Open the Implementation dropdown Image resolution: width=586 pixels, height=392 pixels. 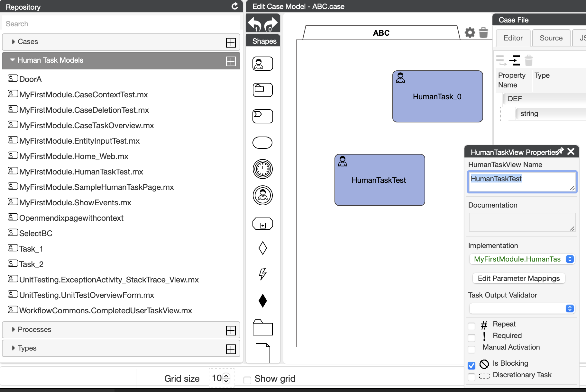[522, 259]
